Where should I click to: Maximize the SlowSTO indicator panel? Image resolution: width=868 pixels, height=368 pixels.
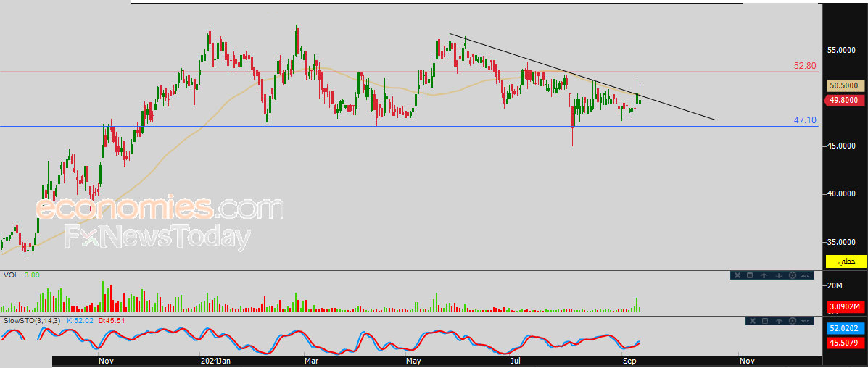point(765,321)
